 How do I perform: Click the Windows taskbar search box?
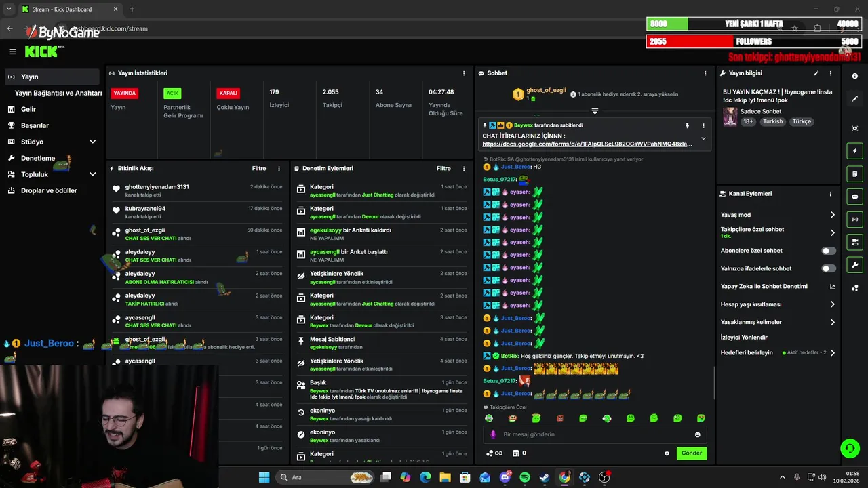click(x=325, y=477)
